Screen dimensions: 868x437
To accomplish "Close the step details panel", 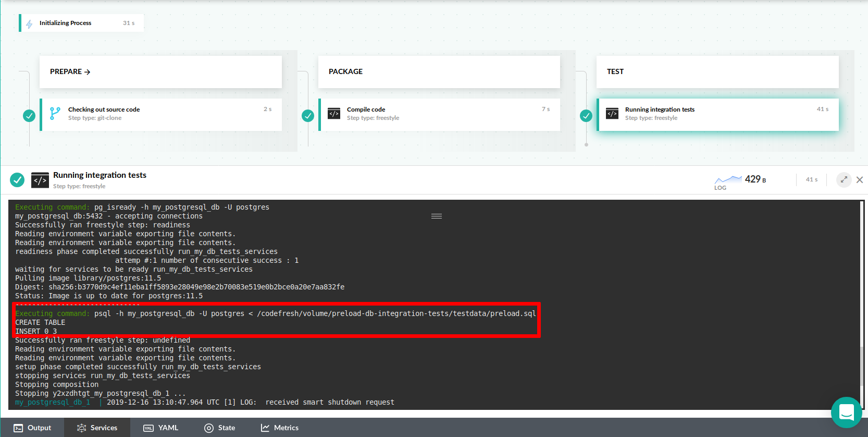I will (860, 180).
